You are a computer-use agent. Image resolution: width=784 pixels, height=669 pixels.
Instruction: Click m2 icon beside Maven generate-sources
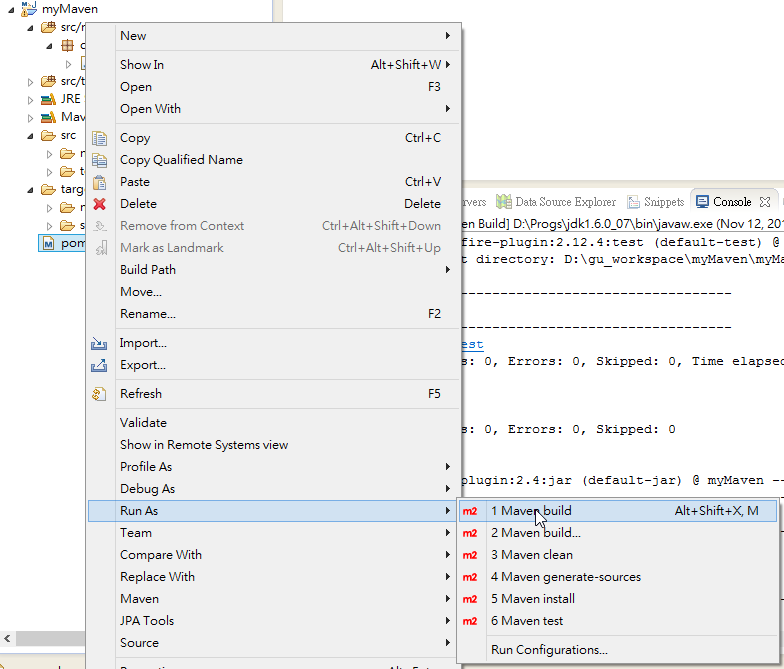point(470,577)
